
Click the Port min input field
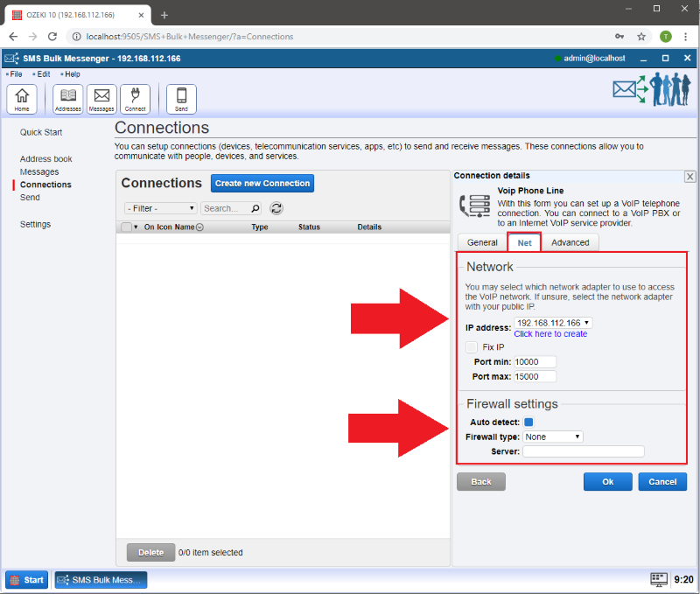[535, 362]
